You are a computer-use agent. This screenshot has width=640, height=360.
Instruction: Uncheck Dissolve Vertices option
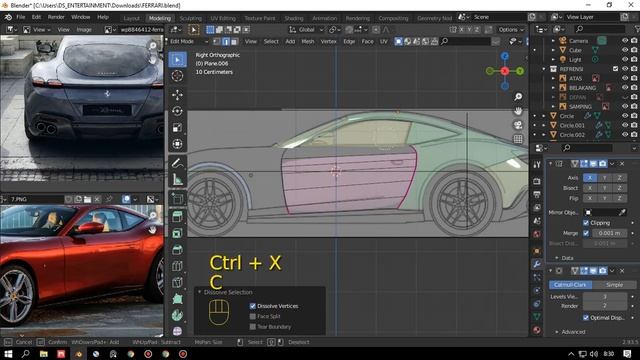click(253, 306)
